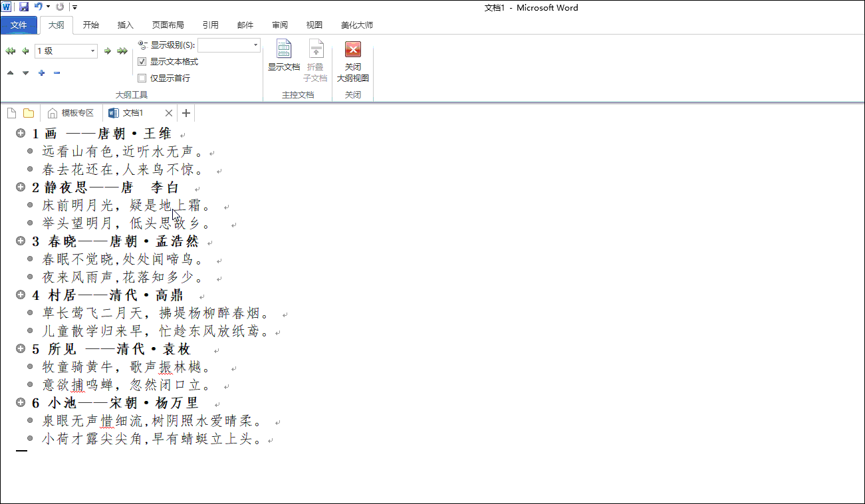Click the Move Down outline arrow
Viewport: 865px width, 504px height.
coord(25,72)
